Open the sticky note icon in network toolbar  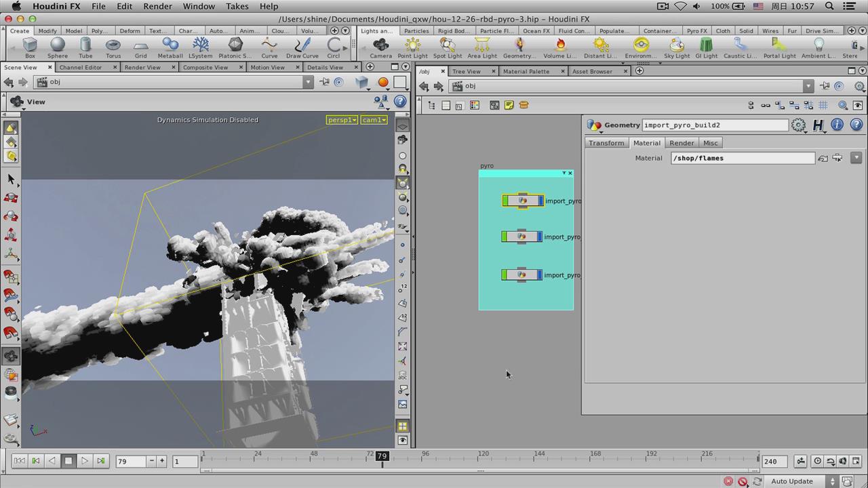pyautogui.click(x=509, y=105)
